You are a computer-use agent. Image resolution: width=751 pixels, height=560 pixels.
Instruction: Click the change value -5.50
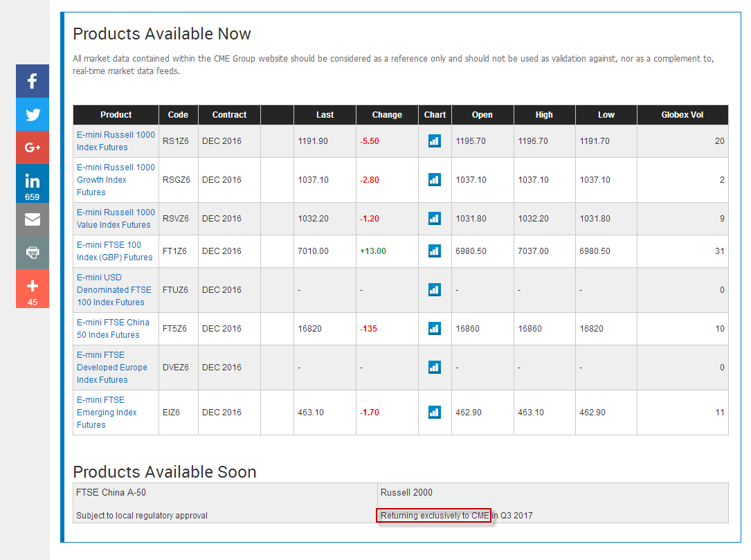(x=370, y=141)
